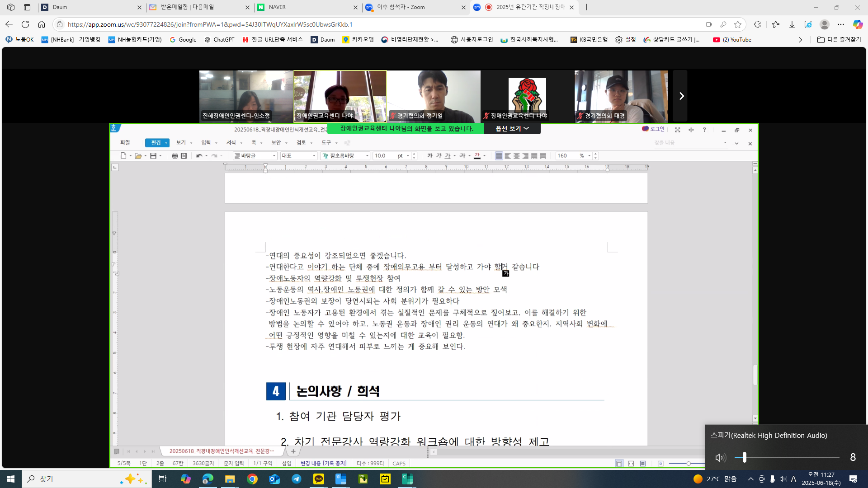Click the Undo arrow icon
The width and height of the screenshot is (868, 488).
199,156
